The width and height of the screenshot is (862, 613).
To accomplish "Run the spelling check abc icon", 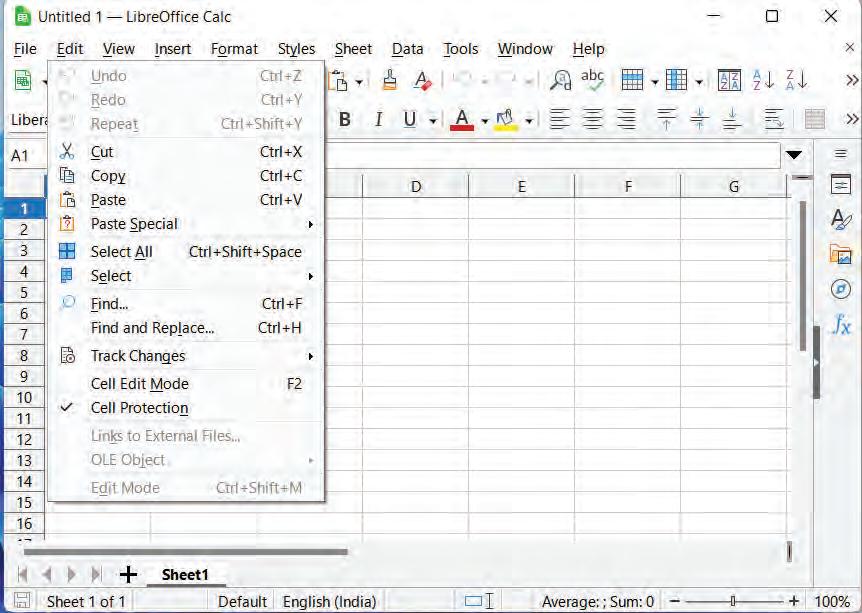I will click(x=592, y=80).
